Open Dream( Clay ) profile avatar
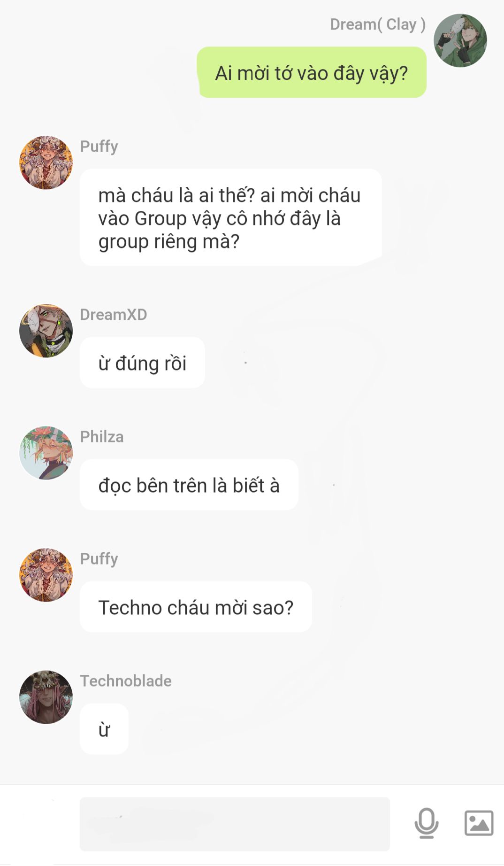The width and height of the screenshot is (504, 866). (460, 40)
